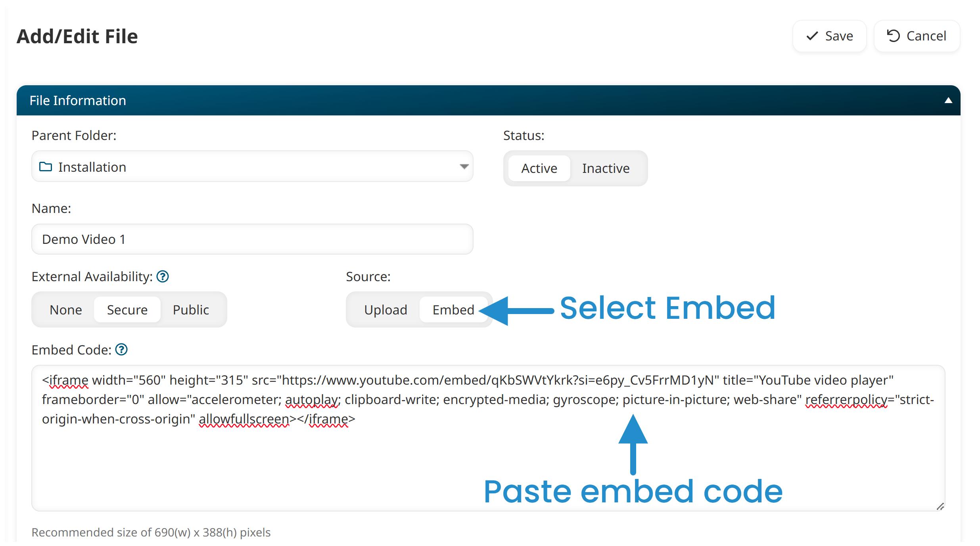Viewport: 980px width, 546px height.
Task: Collapse the File Information panel triangle
Action: [948, 100]
